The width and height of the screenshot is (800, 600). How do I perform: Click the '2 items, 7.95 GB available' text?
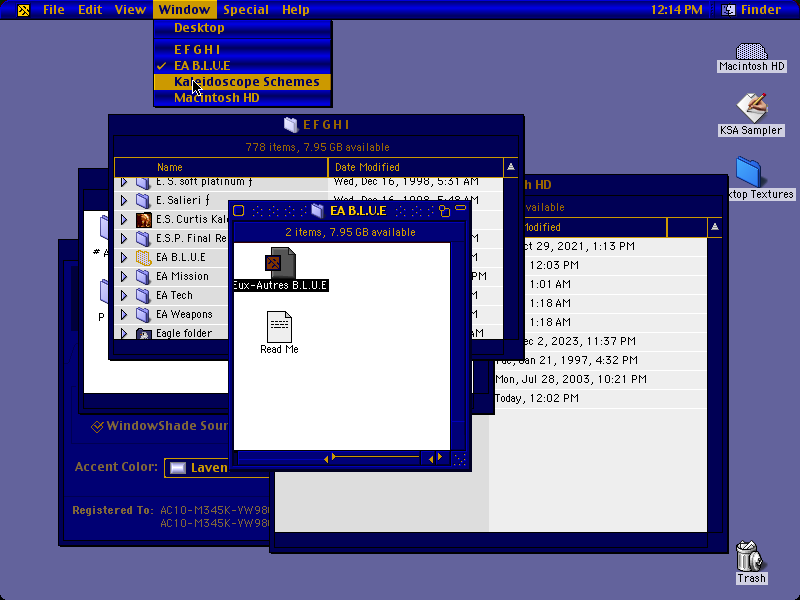coord(350,233)
